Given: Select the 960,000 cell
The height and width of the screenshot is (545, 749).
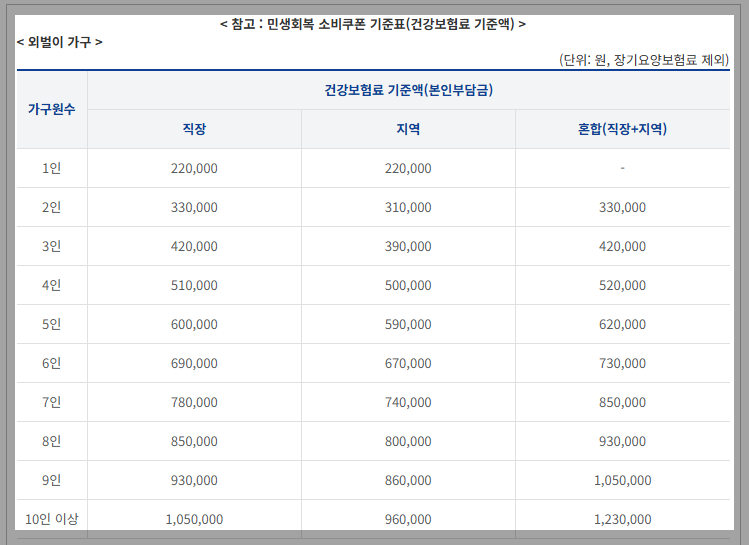Looking at the screenshot, I should [408, 519].
